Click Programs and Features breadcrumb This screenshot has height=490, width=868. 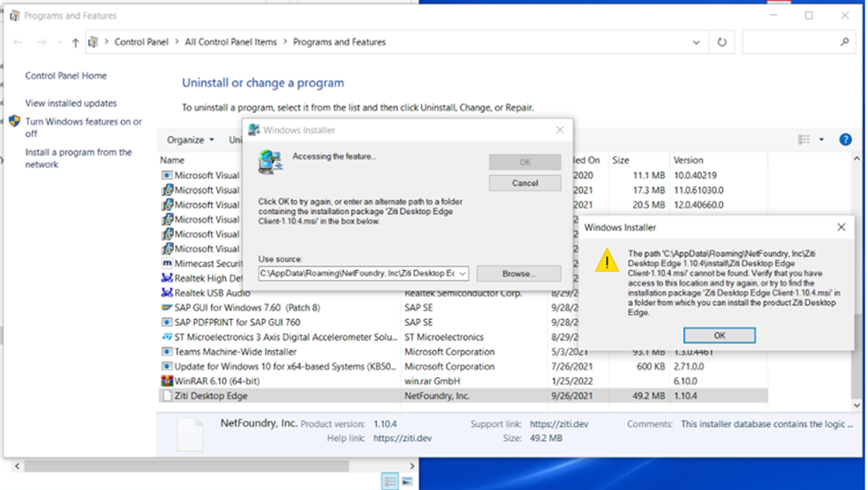click(339, 42)
